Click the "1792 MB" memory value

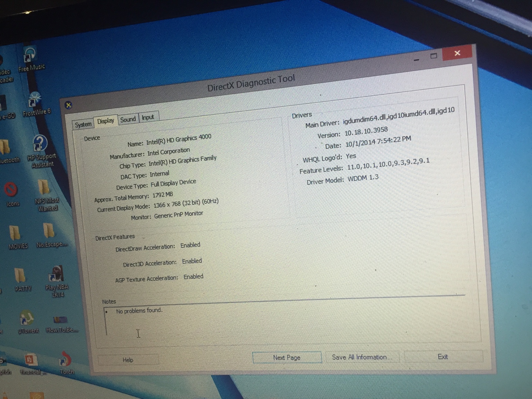tap(163, 195)
